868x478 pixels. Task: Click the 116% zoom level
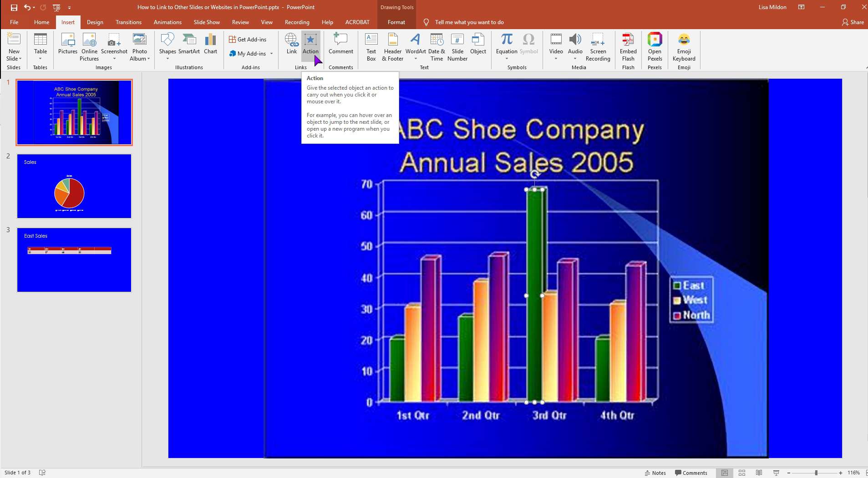click(853, 473)
